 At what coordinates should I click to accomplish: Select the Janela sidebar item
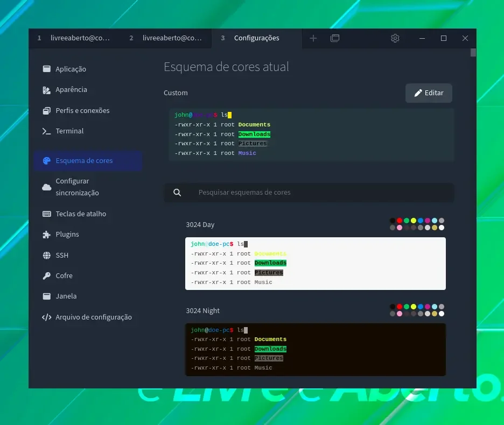pyautogui.click(x=88, y=296)
